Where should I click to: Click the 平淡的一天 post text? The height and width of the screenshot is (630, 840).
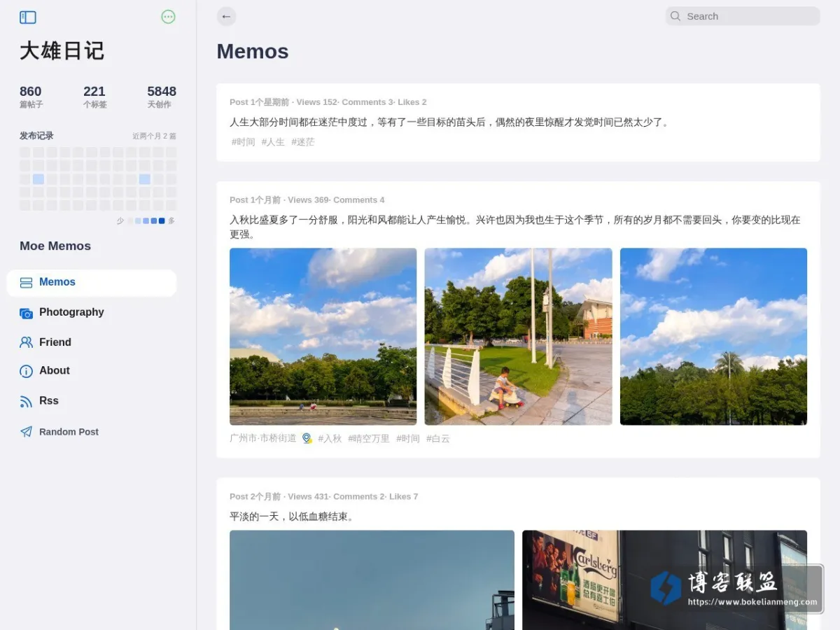293,517
